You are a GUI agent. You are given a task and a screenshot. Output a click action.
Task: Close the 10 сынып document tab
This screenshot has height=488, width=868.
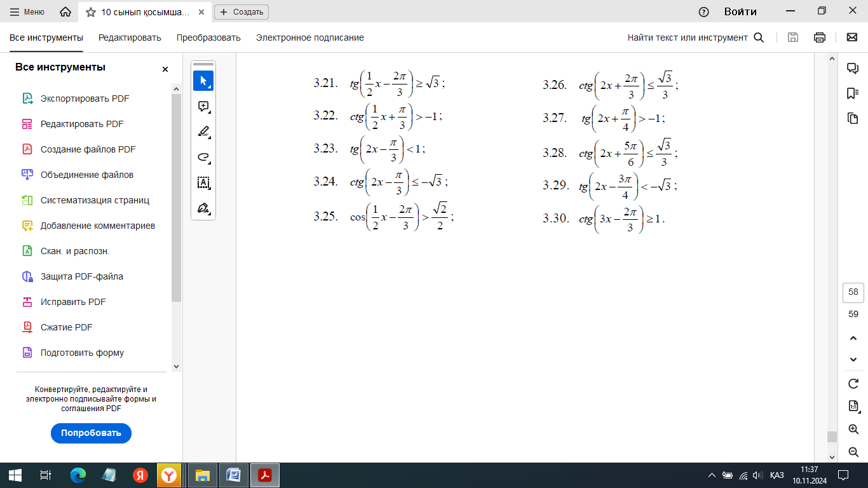pos(203,12)
